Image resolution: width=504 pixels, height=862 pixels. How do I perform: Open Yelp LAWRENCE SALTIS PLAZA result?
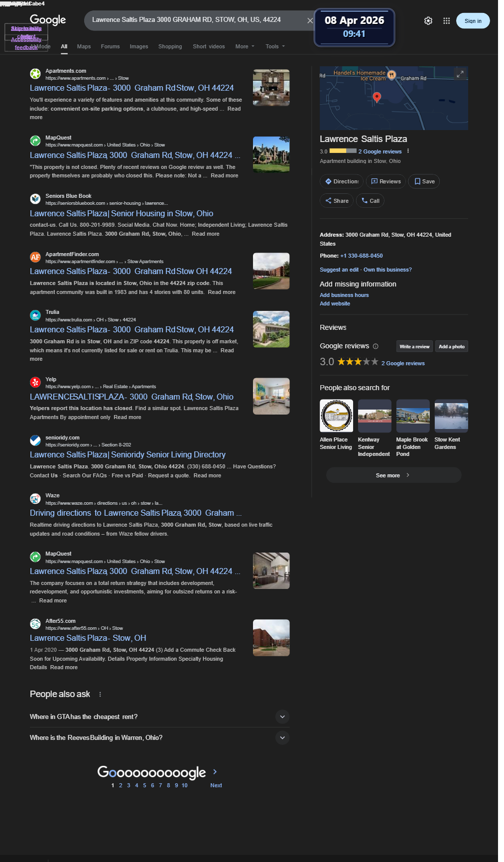pyautogui.click(x=131, y=397)
